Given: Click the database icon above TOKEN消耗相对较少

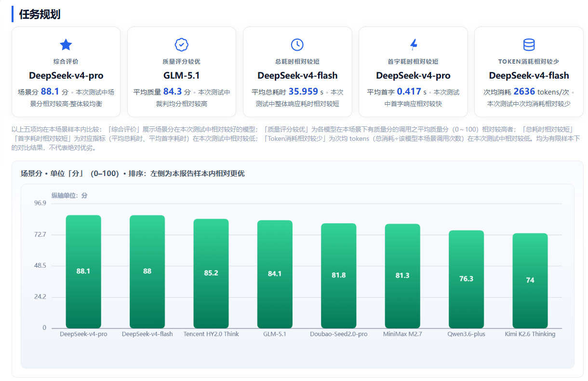Looking at the screenshot, I should (529, 45).
